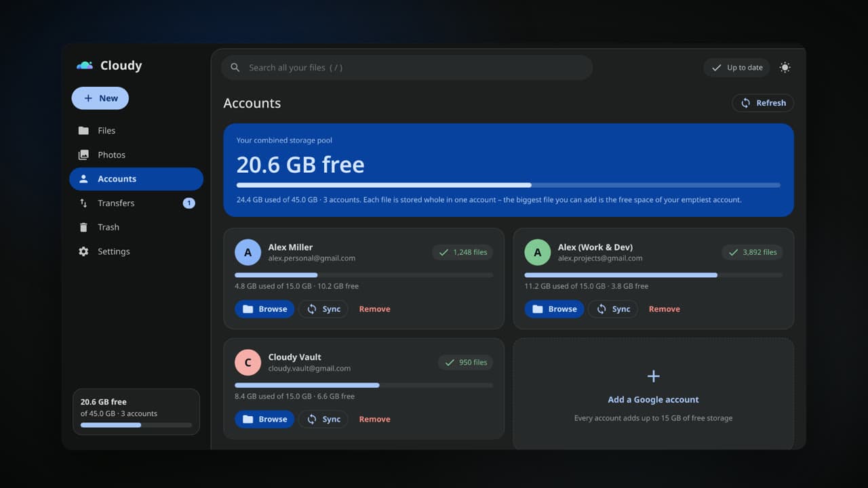Go to the Photos section
The image size is (868, 488).
pos(136,155)
